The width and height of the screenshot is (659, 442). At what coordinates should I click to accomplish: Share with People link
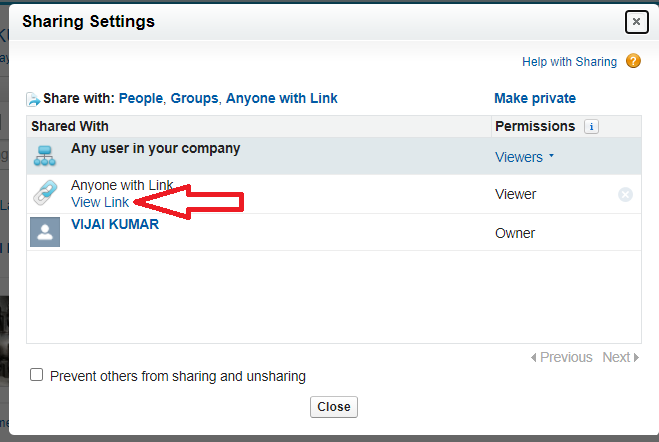pyautogui.click(x=141, y=98)
